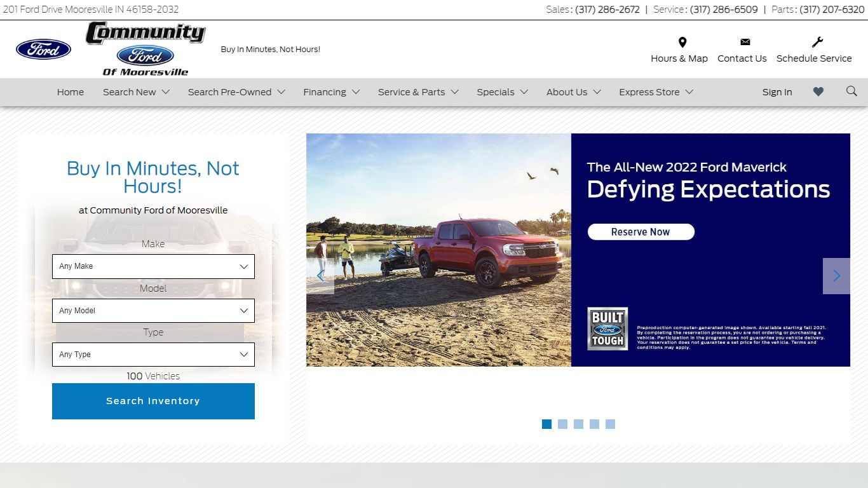
Task: Expand the Search Pre-Owned menu
Action: (x=236, y=92)
